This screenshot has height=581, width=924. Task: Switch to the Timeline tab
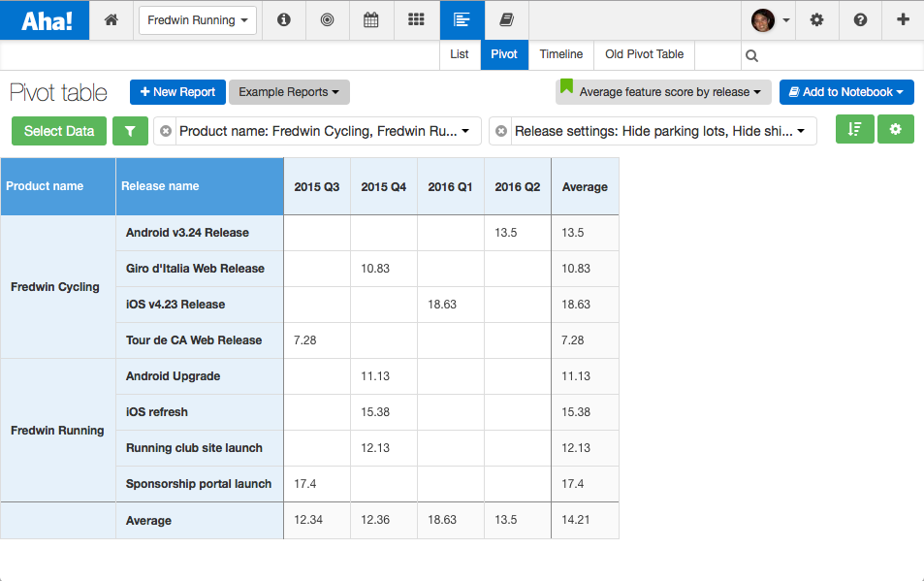click(561, 54)
